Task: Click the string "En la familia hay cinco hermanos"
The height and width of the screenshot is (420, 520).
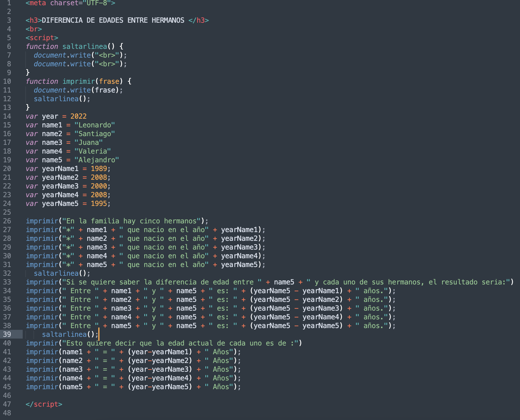Action: tap(131, 221)
